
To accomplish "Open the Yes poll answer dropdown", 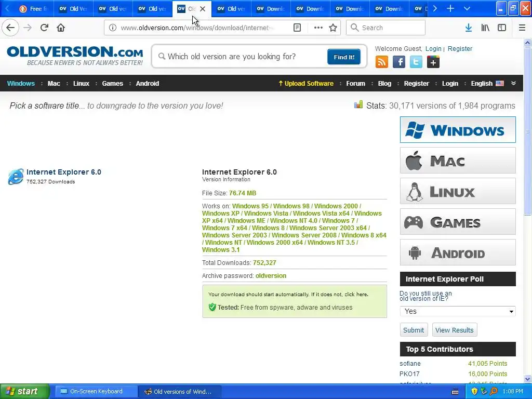I will click(x=458, y=311).
